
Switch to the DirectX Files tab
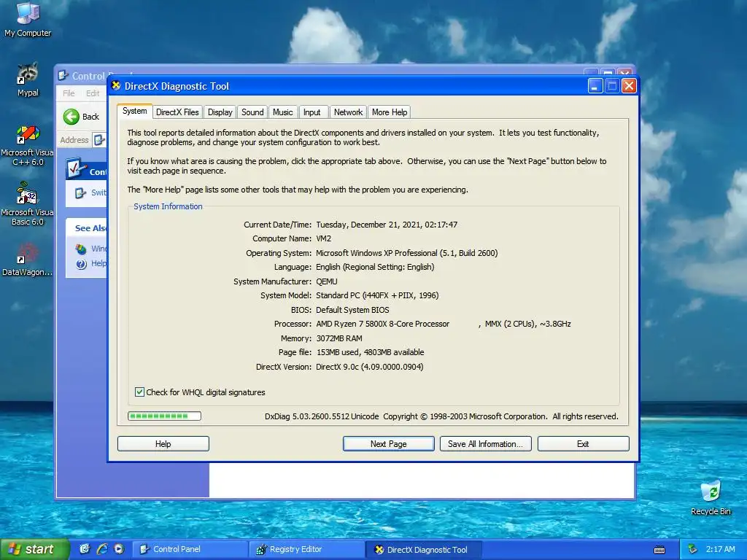[x=177, y=112]
